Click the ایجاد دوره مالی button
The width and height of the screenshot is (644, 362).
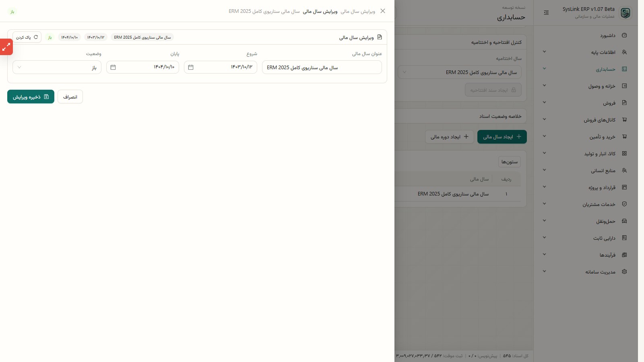pyautogui.click(x=450, y=137)
